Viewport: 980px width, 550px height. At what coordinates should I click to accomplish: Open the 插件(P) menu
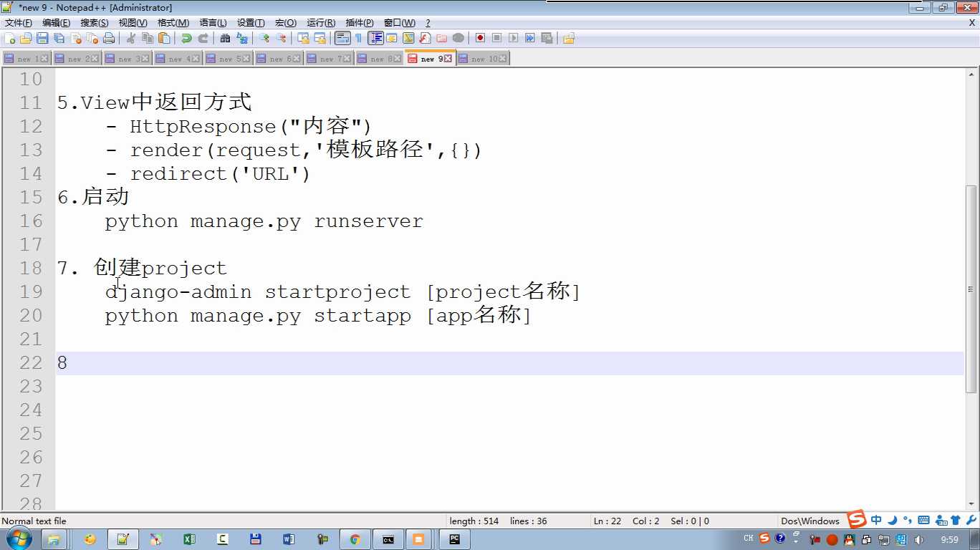coord(359,23)
